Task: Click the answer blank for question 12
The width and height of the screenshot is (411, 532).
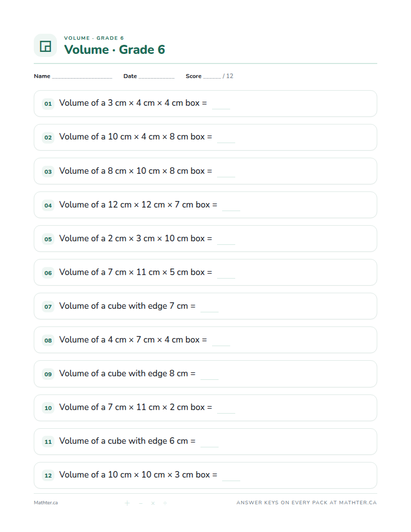Action: click(231, 476)
